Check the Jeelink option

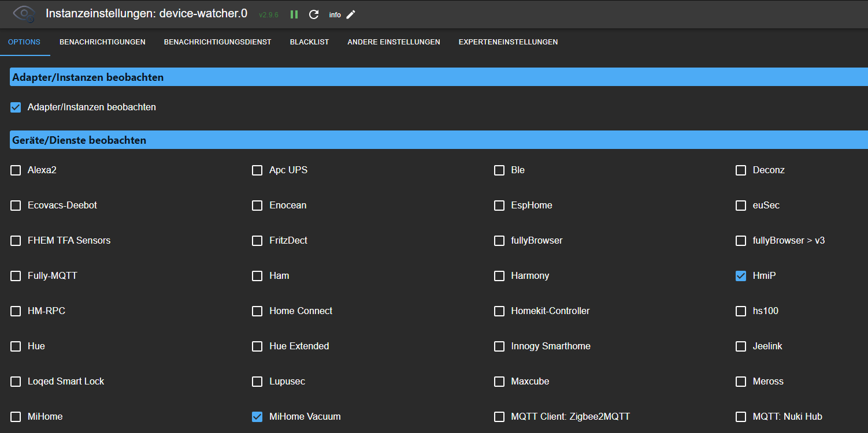(x=741, y=346)
